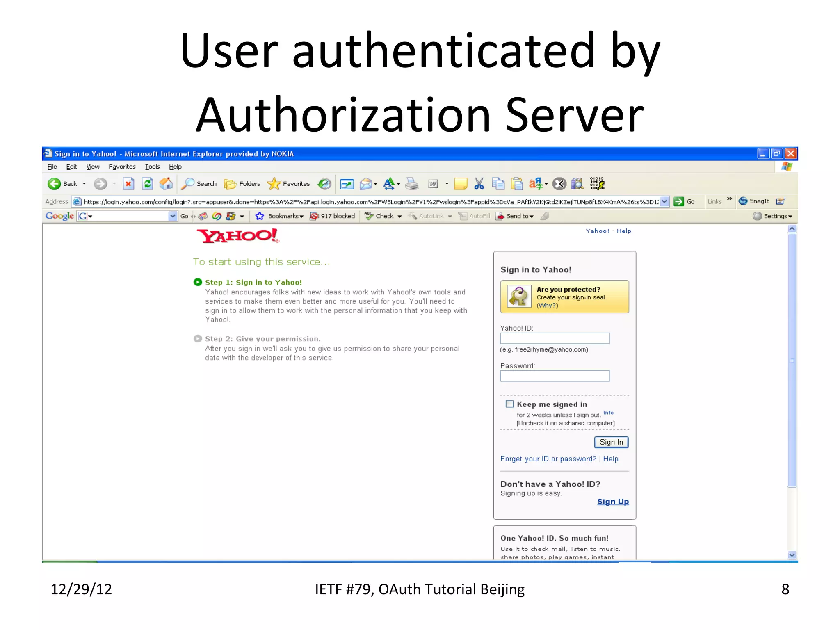
Task: Open the Help menu
Action: coord(175,167)
